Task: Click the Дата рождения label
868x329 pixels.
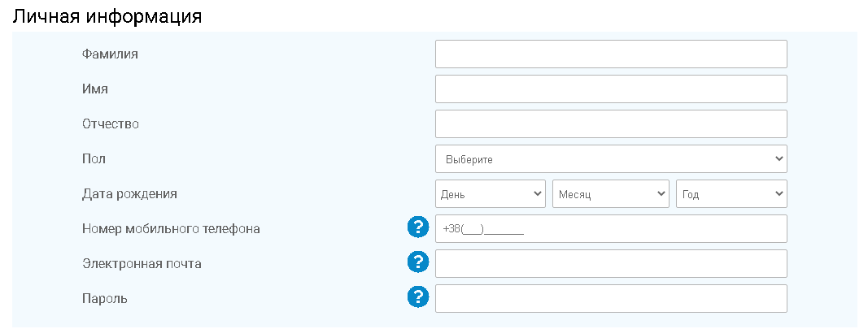Action: (129, 194)
